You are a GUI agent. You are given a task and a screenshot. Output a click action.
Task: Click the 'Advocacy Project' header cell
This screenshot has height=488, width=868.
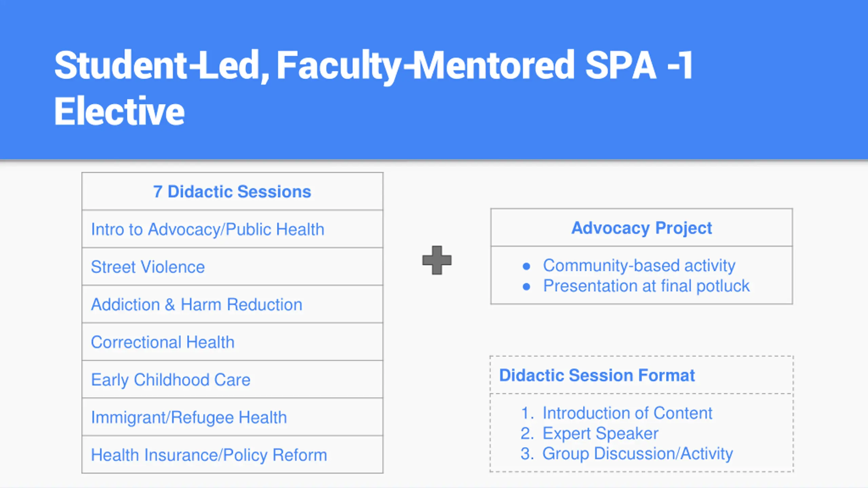(x=642, y=228)
